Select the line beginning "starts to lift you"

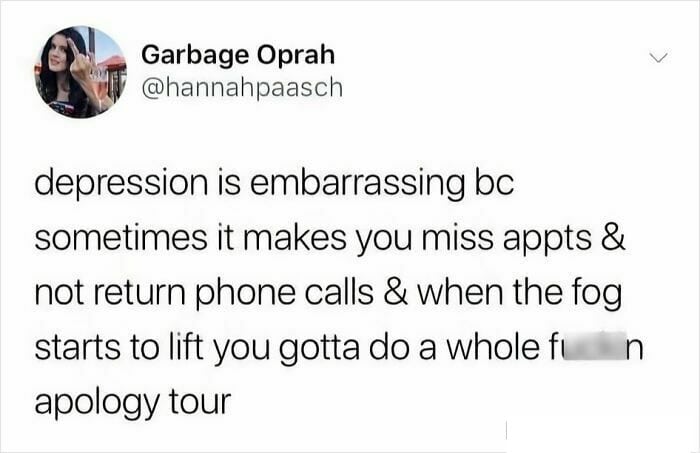[339, 348]
